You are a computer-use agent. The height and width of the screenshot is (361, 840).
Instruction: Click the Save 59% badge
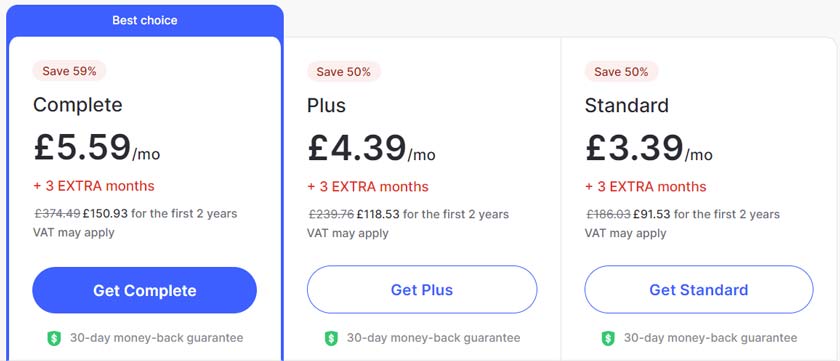tap(69, 71)
